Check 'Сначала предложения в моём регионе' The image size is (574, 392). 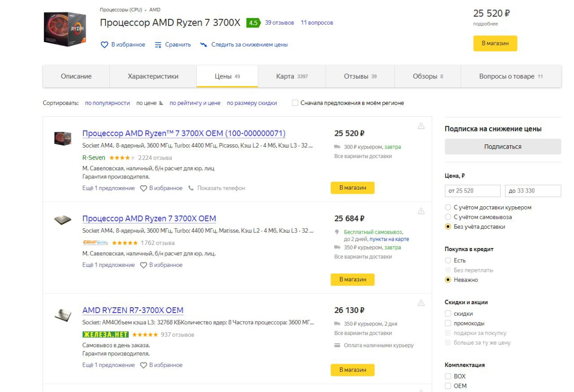[295, 103]
